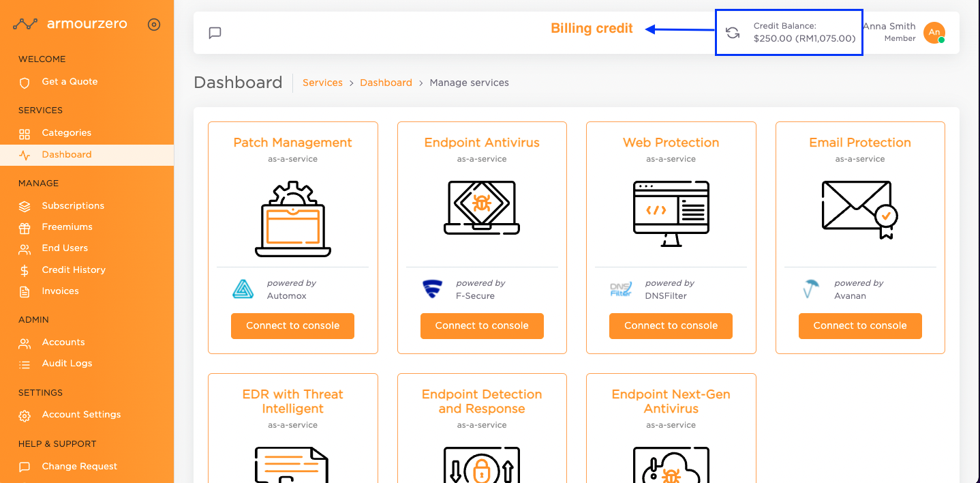Click the Audit Logs list icon
Screen dimensions: 980x483
25,364
